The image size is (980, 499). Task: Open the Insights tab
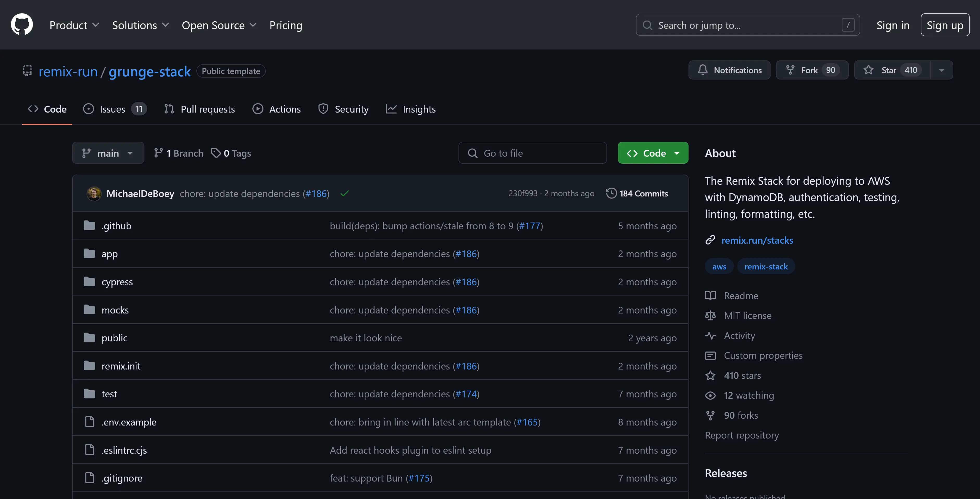pyautogui.click(x=410, y=109)
